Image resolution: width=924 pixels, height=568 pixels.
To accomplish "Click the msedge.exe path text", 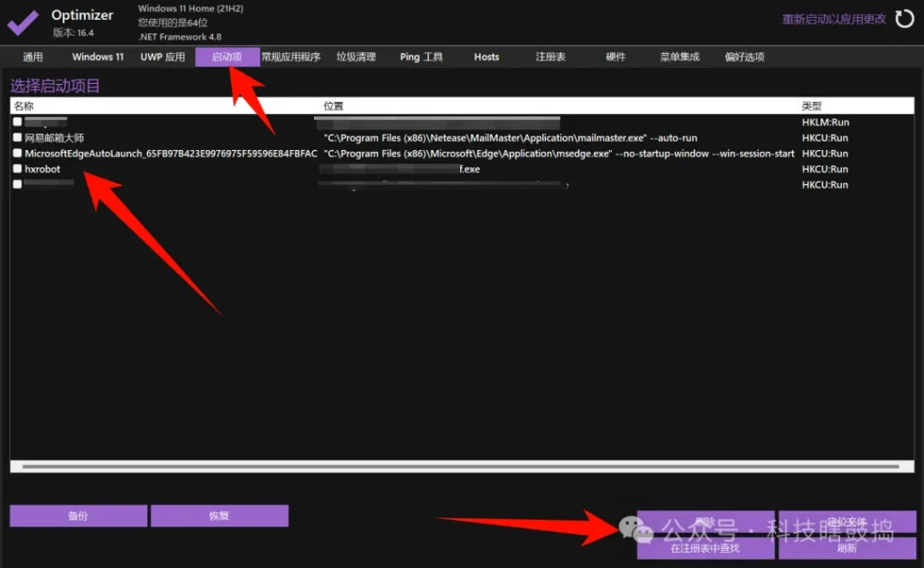I will tap(559, 154).
